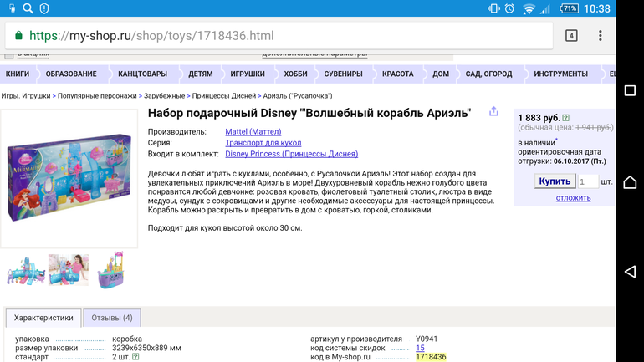
Task: Open the САД, ОГОРОД category menu
Action: [x=488, y=74]
